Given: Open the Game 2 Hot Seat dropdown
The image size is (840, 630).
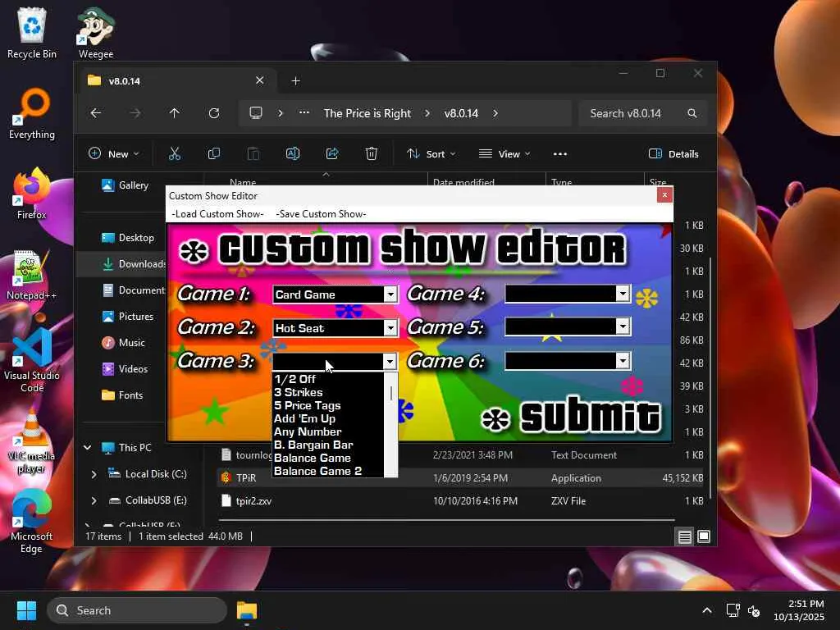Looking at the screenshot, I should click(390, 328).
